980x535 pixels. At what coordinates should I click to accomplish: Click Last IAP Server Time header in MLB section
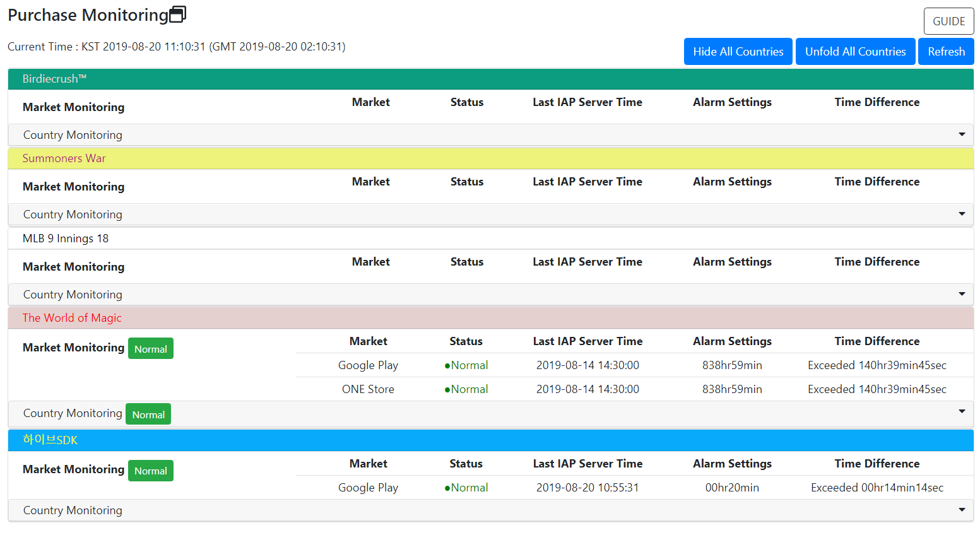point(587,262)
